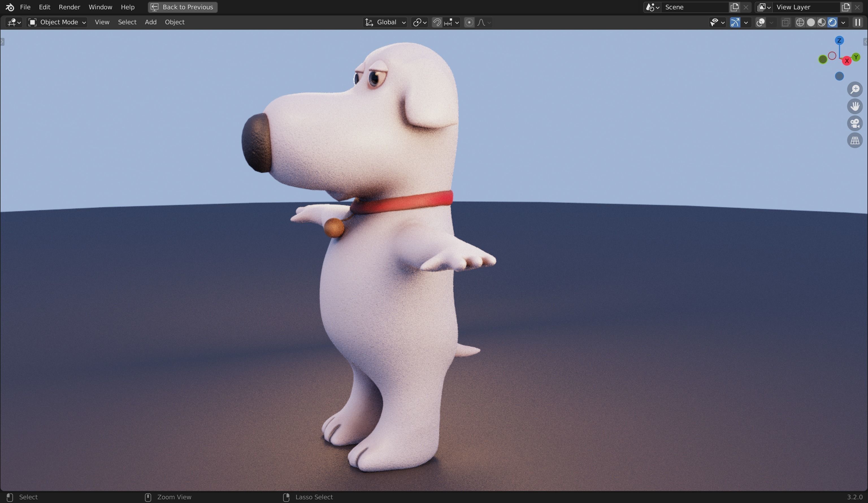
Task: Switch to rendered viewport shading
Action: (x=832, y=22)
